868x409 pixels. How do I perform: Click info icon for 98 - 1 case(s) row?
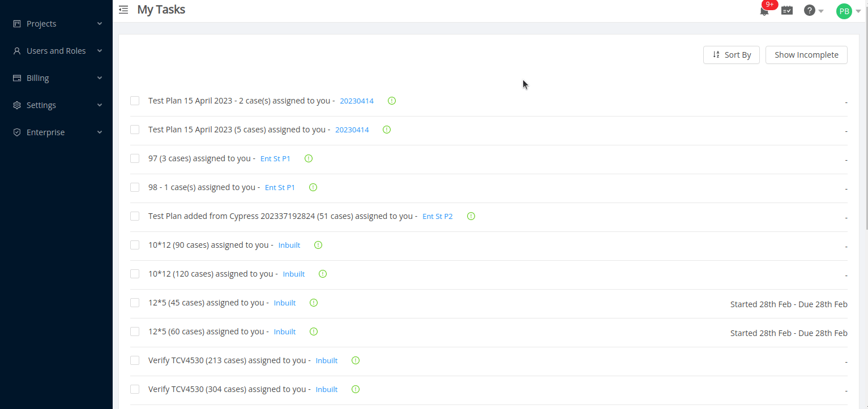(x=313, y=187)
